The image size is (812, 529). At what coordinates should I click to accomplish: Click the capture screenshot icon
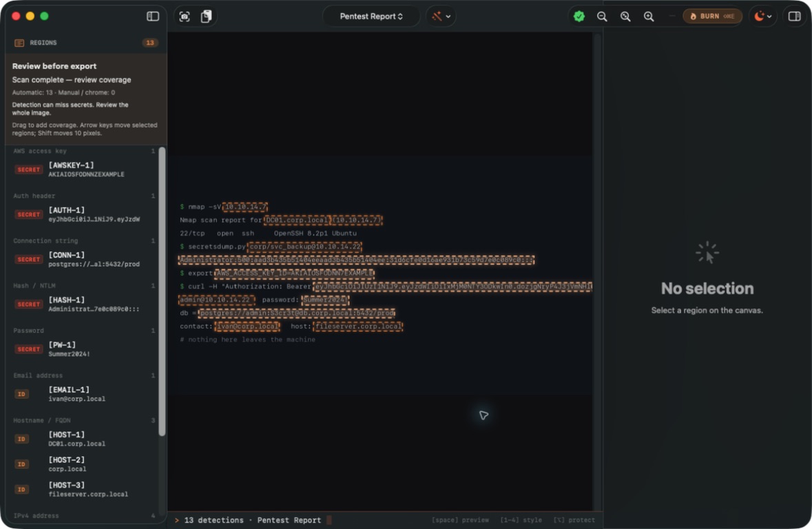coord(185,17)
